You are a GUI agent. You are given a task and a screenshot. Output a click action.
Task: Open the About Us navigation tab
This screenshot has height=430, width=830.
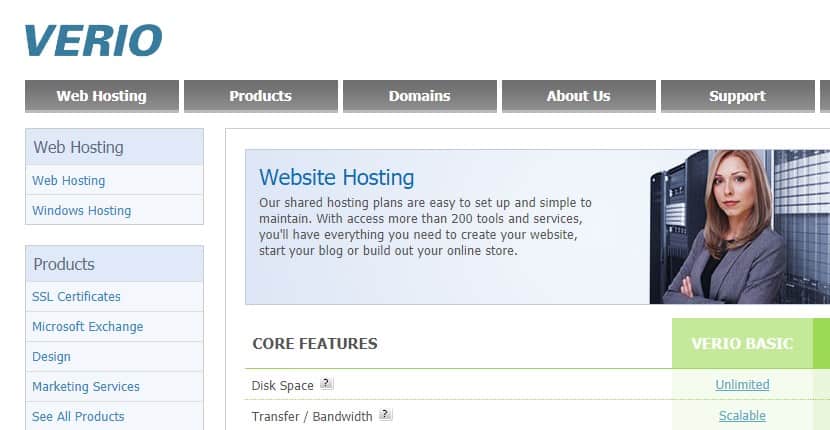pyautogui.click(x=579, y=96)
